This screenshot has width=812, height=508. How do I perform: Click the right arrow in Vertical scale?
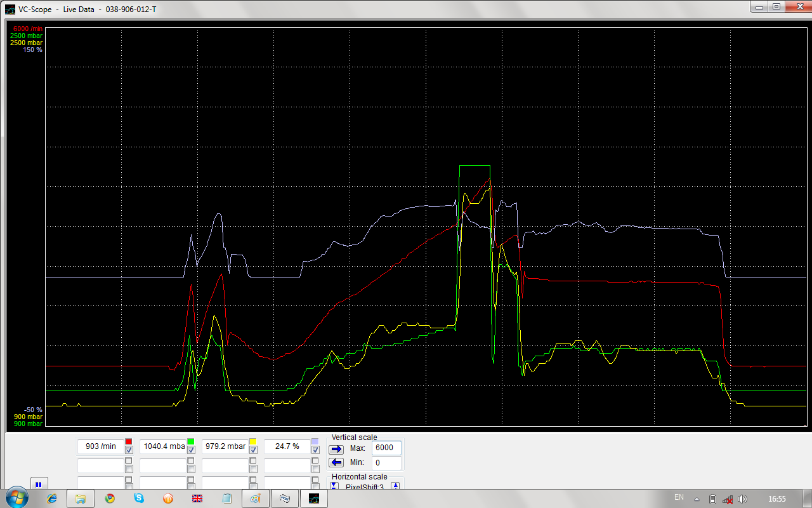pyautogui.click(x=336, y=448)
